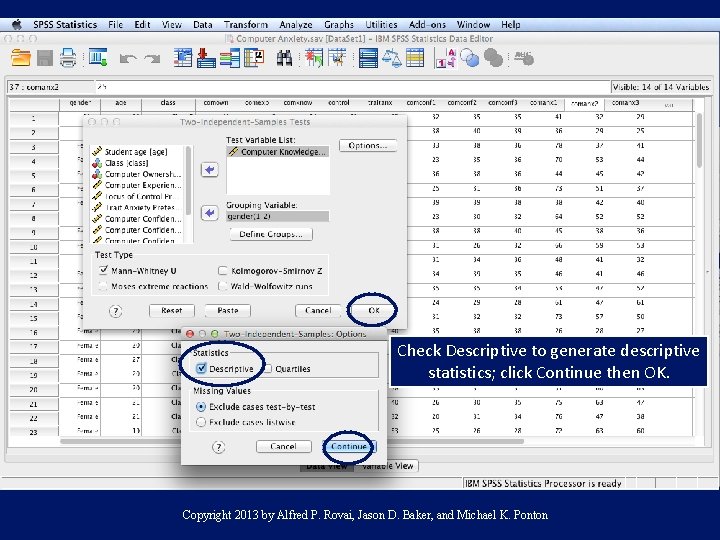Open the SPSS Statistics menu
Image resolution: width=720 pixels, height=540 pixels.
[x=65, y=24]
